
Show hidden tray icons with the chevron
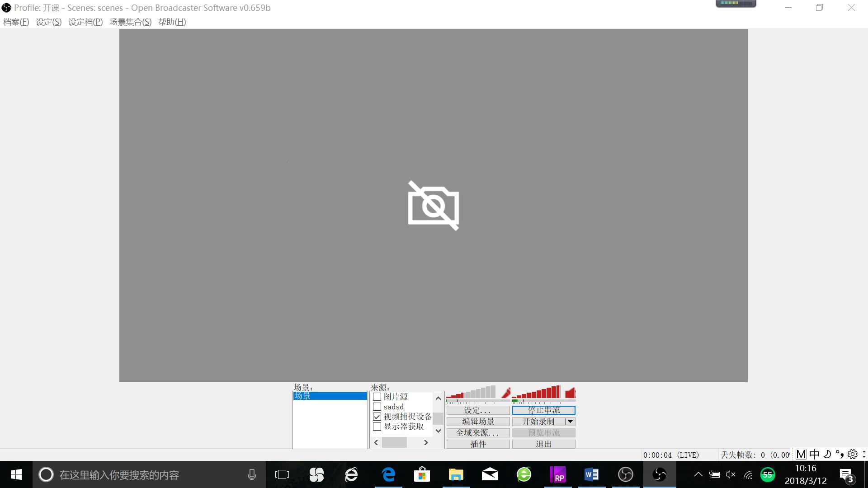pyautogui.click(x=698, y=474)
